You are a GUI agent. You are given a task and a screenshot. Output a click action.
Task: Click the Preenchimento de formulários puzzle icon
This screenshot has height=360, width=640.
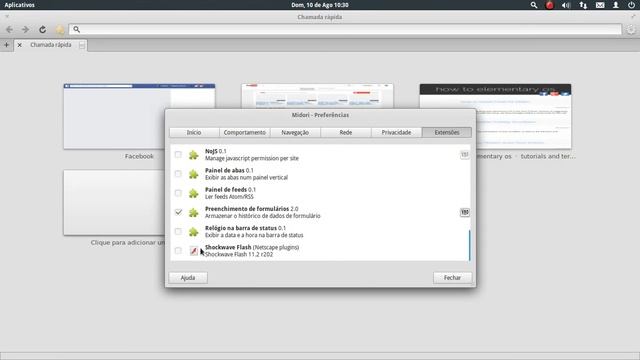pos(193,212)
